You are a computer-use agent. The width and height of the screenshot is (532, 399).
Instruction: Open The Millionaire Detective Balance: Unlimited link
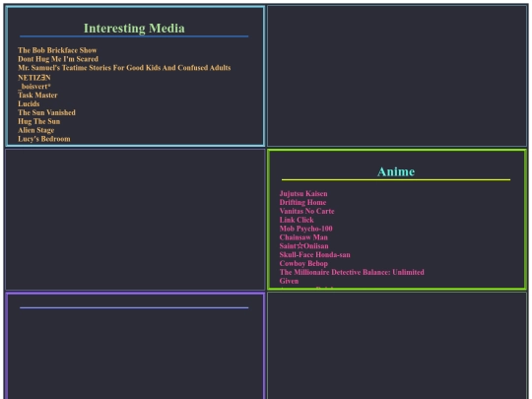coord(352,273)
